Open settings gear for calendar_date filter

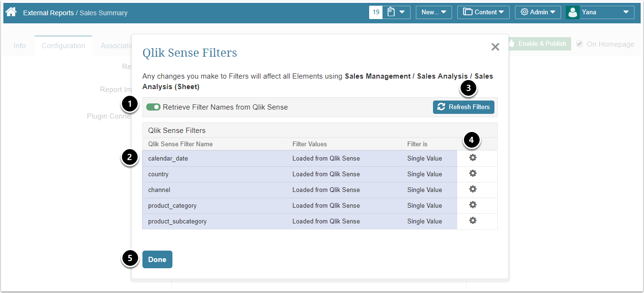tap(473, 158)
